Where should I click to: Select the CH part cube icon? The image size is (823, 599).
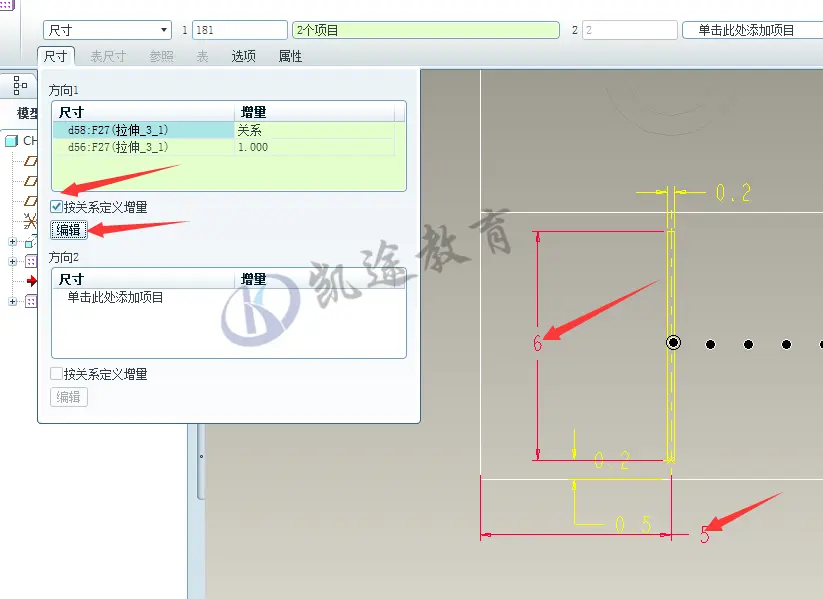(12, 141)
